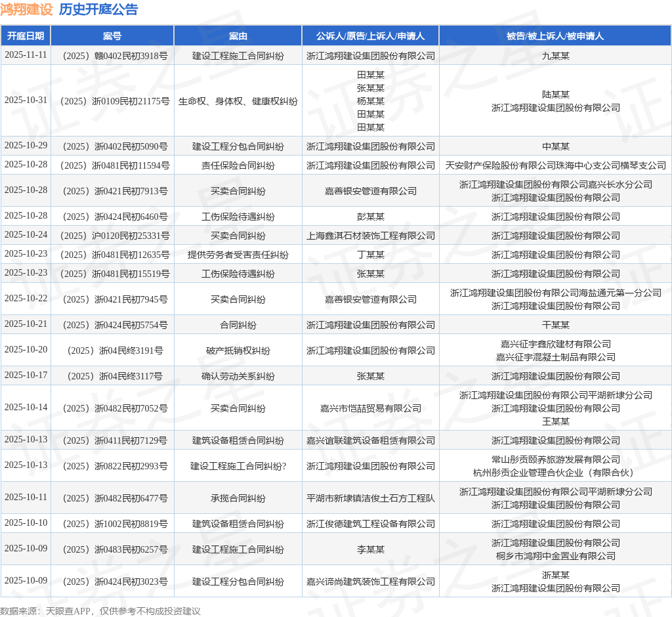The image size is (672, 617).
Task: Click plaintiff 嘉兴谊联建筑设备租赁有限公司
Action: [x=371, y=440]
